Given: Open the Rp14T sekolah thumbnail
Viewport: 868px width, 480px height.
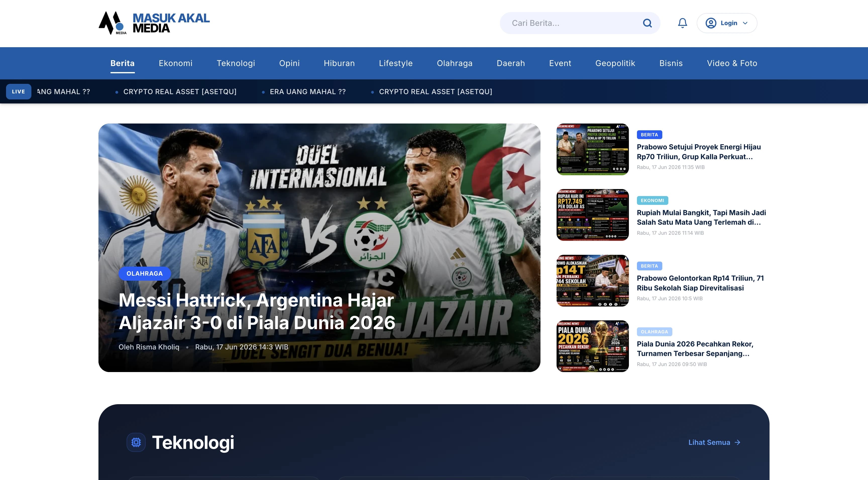Looking at the screenshot, I should (x=592, y=281).
